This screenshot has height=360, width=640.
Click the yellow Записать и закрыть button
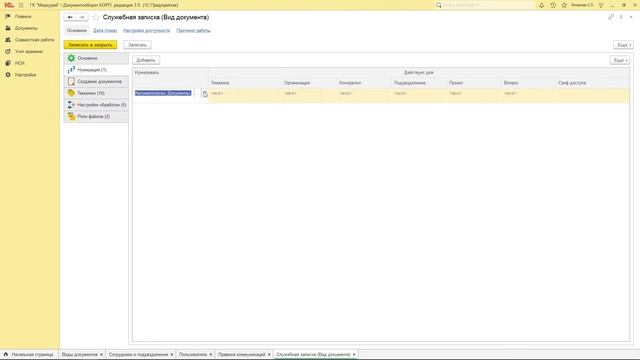[90, 45]
